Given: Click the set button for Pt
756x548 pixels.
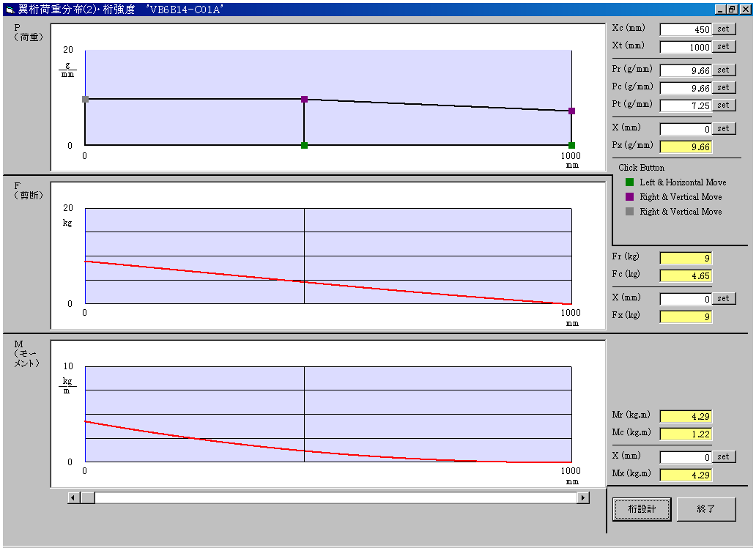Looking at the screenshot, I should point(723,105).
